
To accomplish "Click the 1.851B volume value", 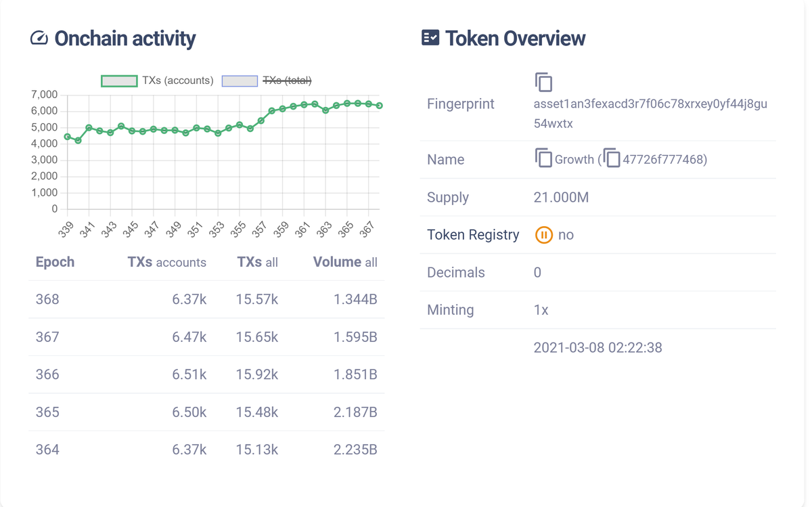I will [x=355, y=374].
